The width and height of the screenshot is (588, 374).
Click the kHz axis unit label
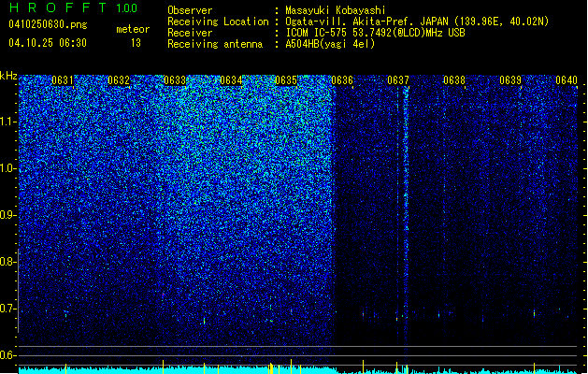pyautogui.click(x=8, y=76)
